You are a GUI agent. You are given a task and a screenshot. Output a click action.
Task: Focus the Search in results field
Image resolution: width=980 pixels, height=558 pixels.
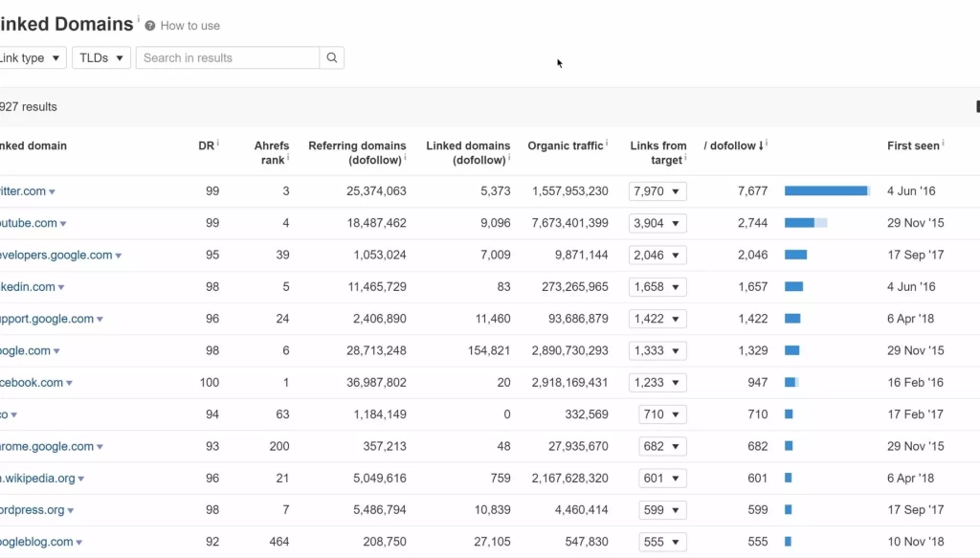228,57
